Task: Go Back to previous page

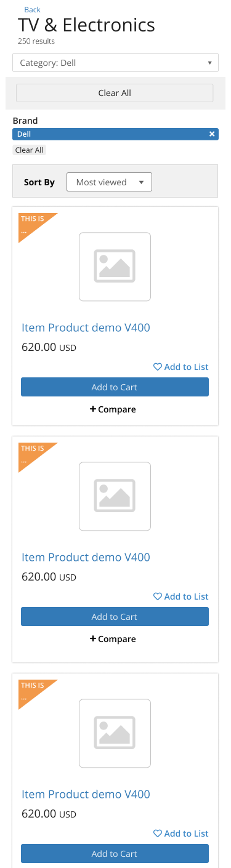Action: tap(32, 10)
